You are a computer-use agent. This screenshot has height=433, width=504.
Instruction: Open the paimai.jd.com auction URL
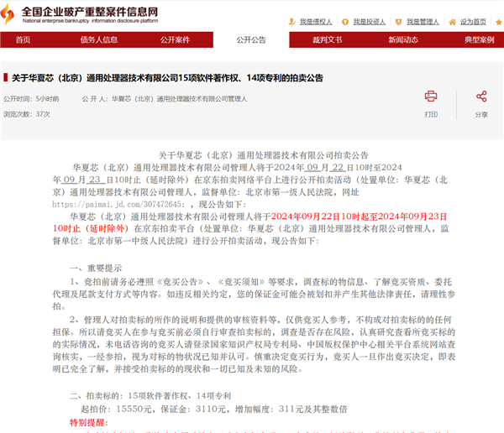click(x=118, y=204)
